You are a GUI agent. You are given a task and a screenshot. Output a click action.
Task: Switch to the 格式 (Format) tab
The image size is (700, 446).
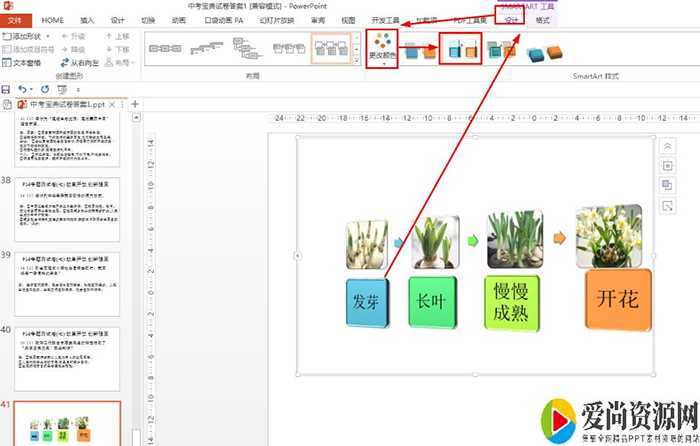542,20
